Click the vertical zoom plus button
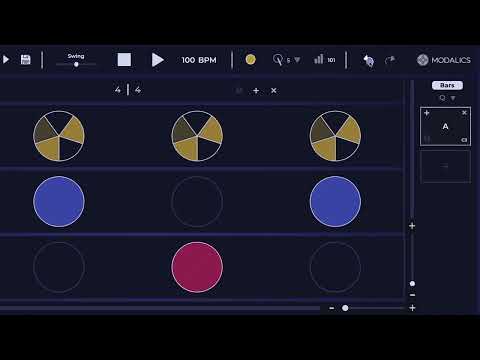Screen dimensions: 480x360 (x=412, y=226)
